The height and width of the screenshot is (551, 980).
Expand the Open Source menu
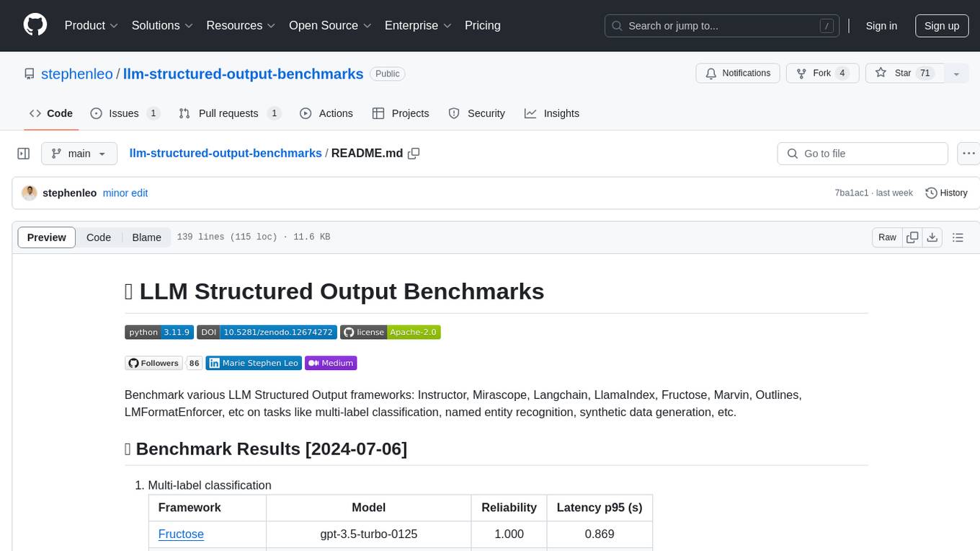pyautogui.click(x=330, y=25)
